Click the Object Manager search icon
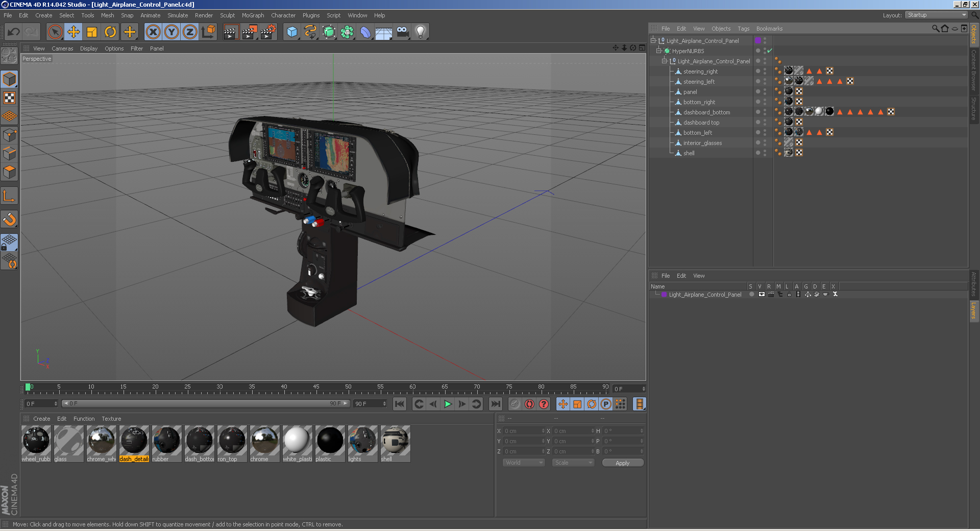 click(x=935, y=29)
